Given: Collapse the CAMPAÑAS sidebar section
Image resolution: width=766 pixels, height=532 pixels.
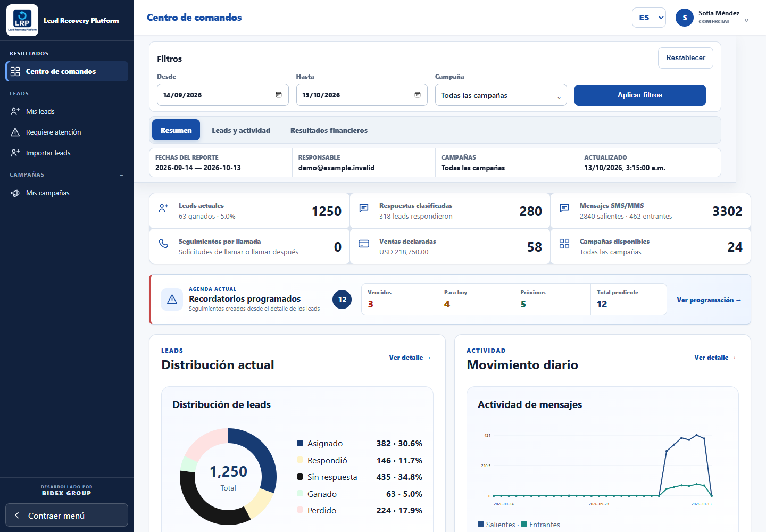Looking at the screenshot, I should pyautogui.click(x=121, y=175).
